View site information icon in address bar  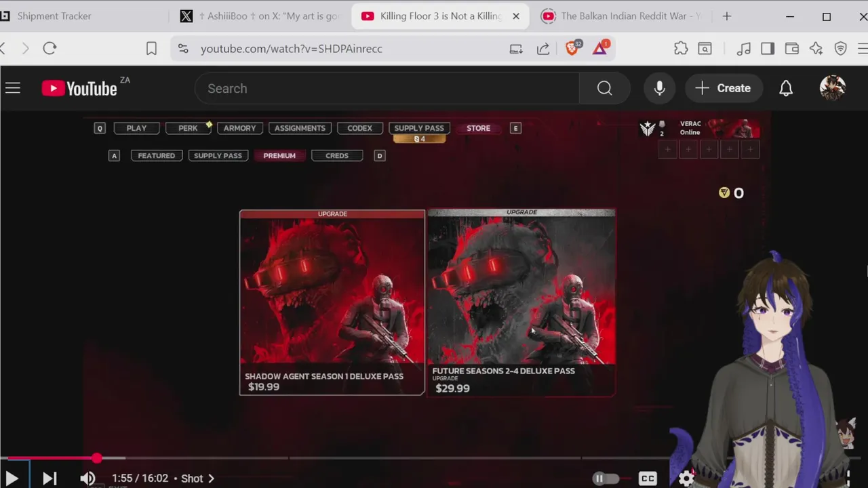pos(183,48)
